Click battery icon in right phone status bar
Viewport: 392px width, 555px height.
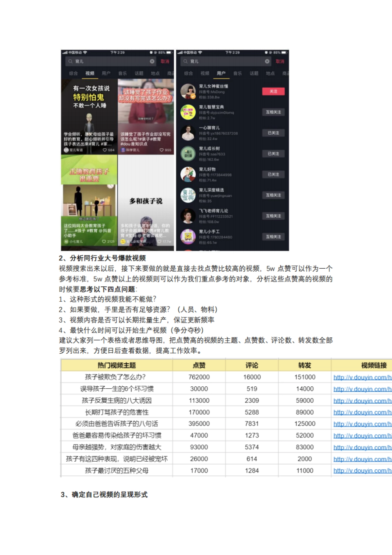pyautogui.click(x=284, y=52)
